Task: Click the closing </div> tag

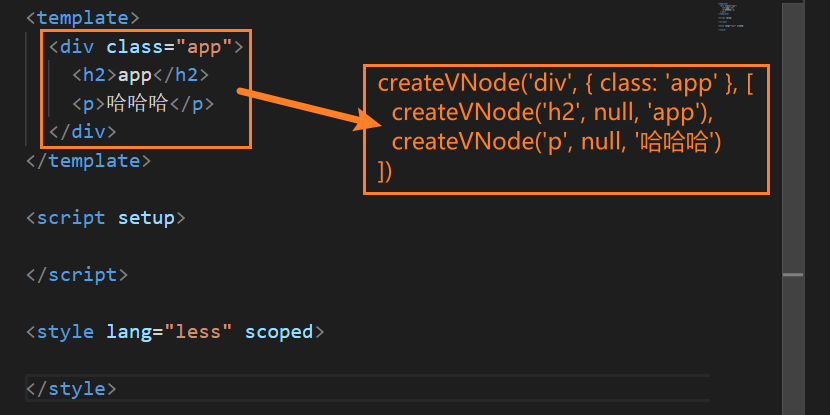Action: [x=83, y=132]
